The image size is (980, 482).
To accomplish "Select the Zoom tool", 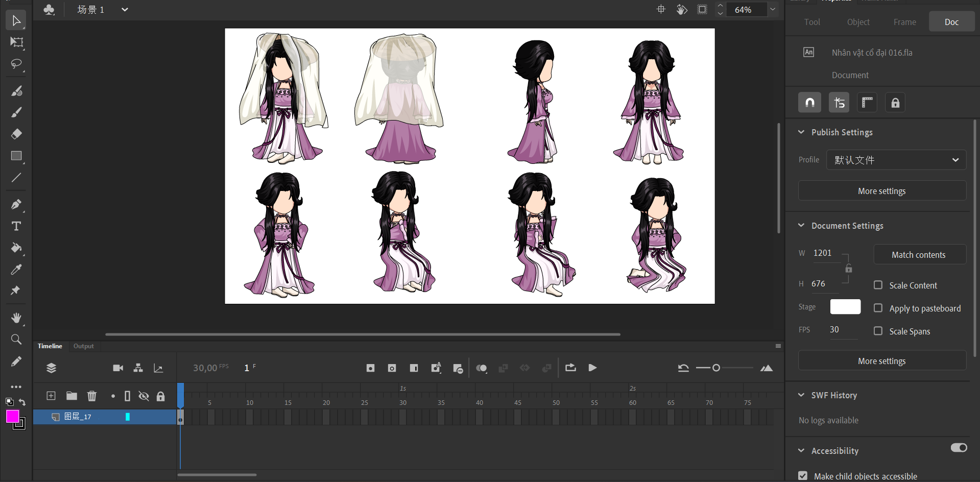I will tap(16, 340).
